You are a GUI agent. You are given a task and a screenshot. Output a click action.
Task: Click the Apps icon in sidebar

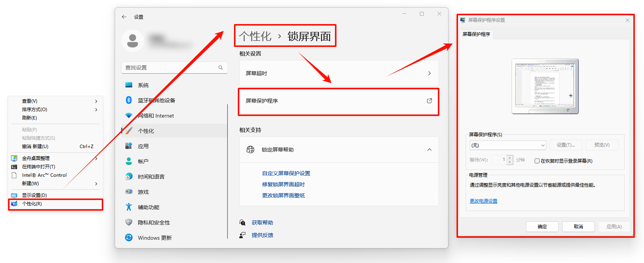pos(129,146)
